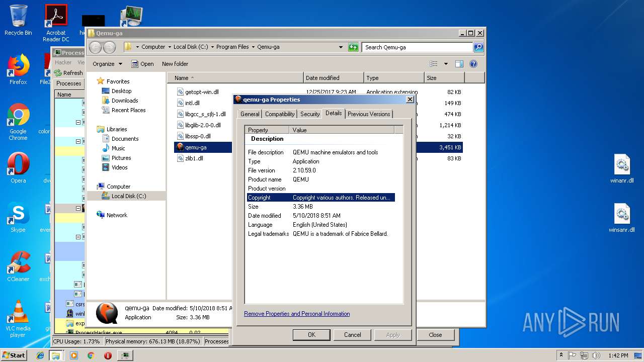Click the Refresh button in Process Hacker
Viewport: 644px width, 362px height.
[69, 73]
